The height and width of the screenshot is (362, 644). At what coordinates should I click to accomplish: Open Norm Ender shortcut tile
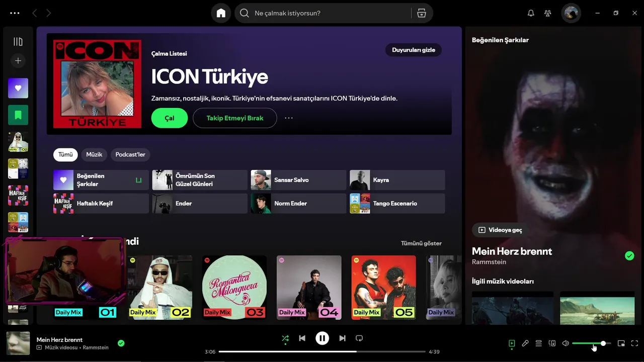point(299,204)
